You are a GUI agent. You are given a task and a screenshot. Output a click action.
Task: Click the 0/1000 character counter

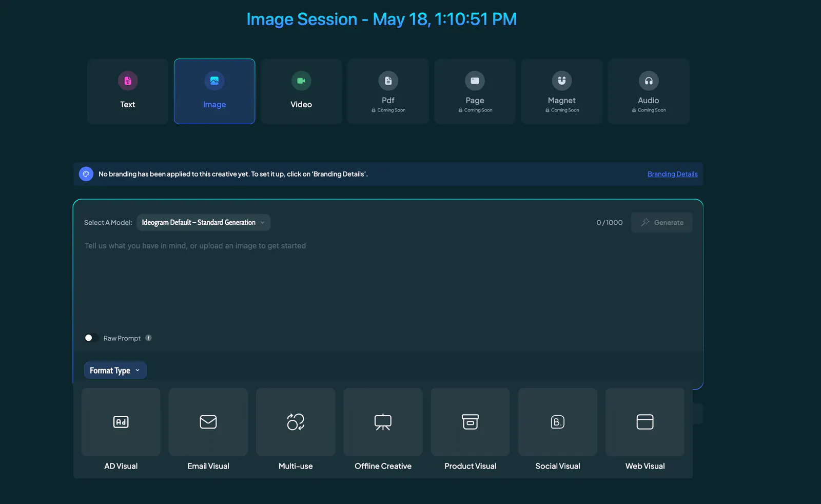tap(610, 222)
